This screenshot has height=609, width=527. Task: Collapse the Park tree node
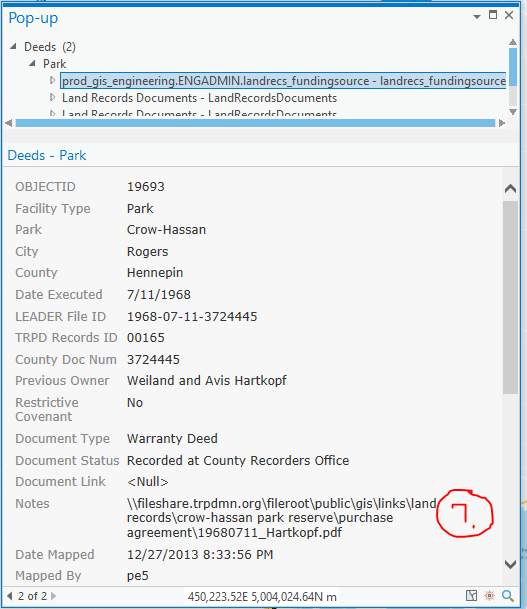[x=33, y=63]
